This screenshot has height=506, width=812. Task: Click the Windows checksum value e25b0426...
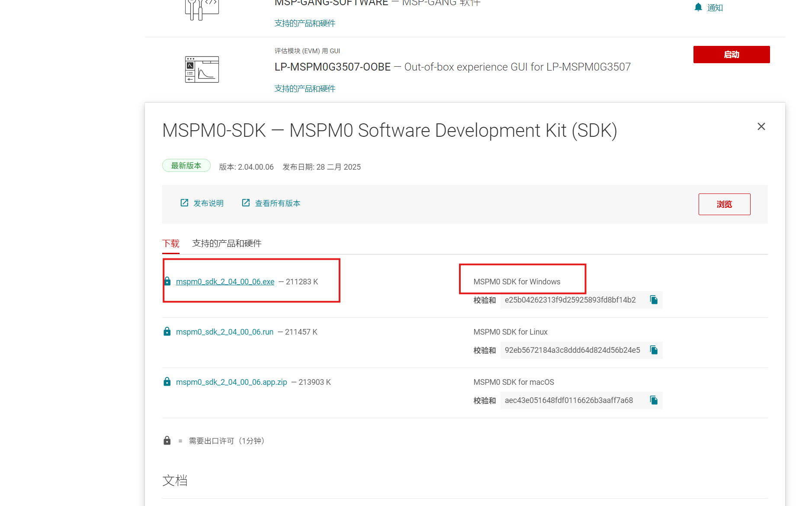570,300
